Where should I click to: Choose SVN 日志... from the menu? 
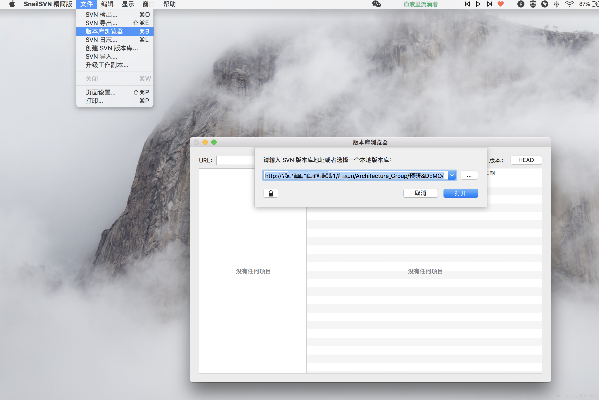pos(115,40)
